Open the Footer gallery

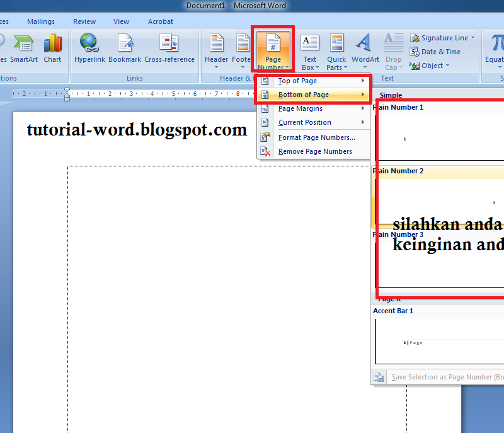pos(242,52)
